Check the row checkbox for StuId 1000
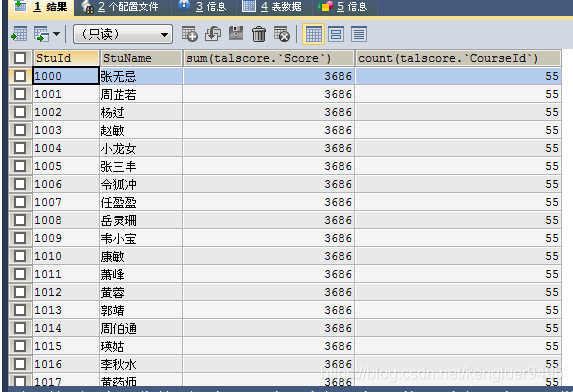 tap(20, 76)
